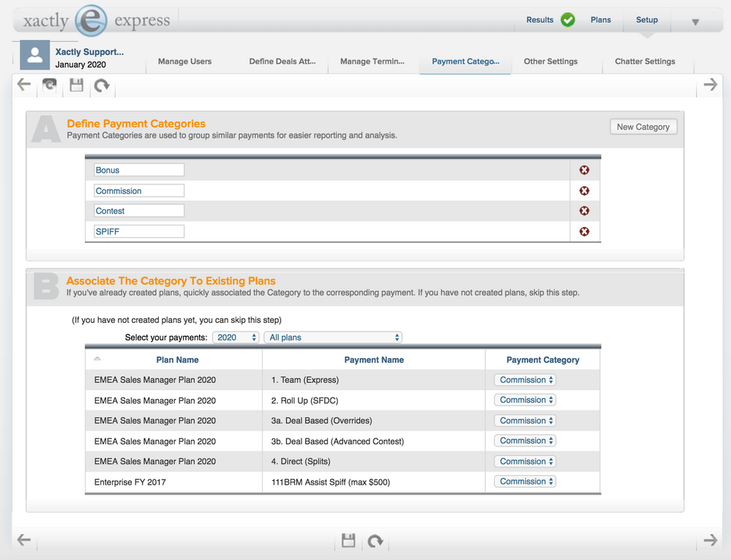Delete the Bonus category
The height and width of the screenshot is (560, 731).
tap(584, 170)
